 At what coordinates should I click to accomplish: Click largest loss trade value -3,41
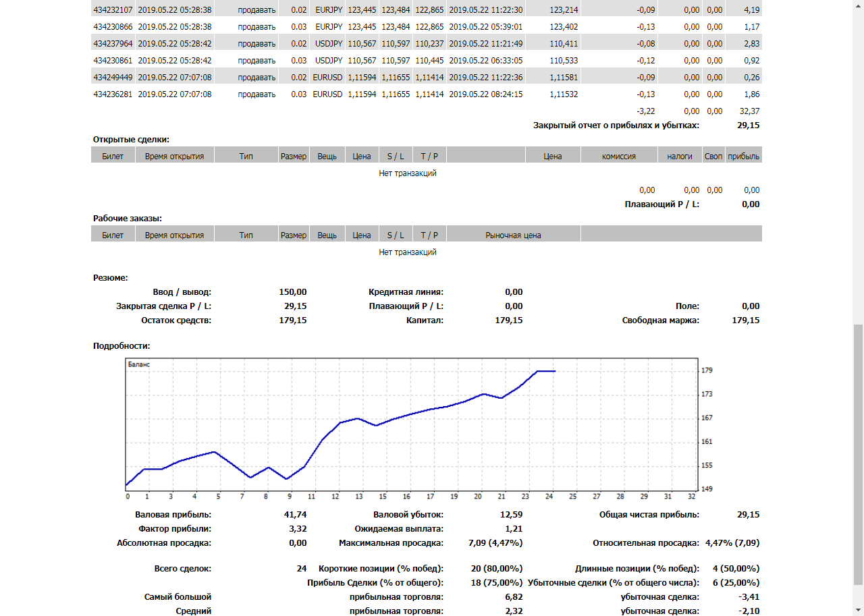tap(749, 597)
